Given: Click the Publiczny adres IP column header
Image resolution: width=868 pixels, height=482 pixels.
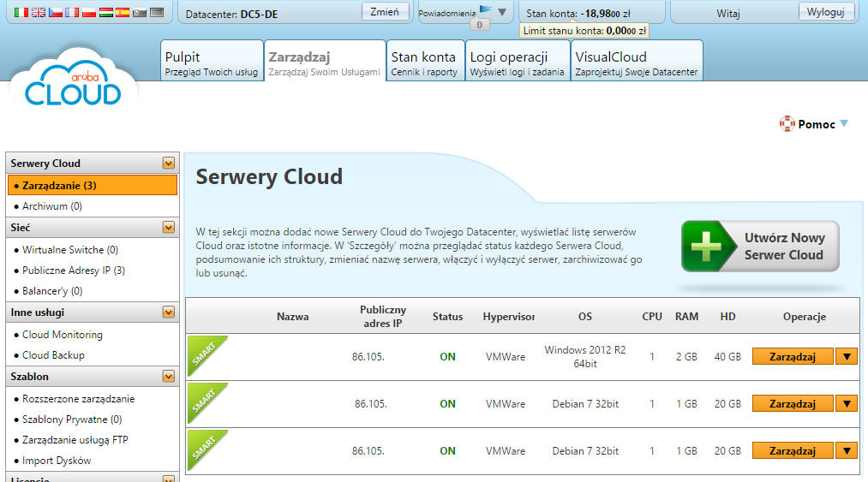Looking at the screenshot, I should point(382,317).
